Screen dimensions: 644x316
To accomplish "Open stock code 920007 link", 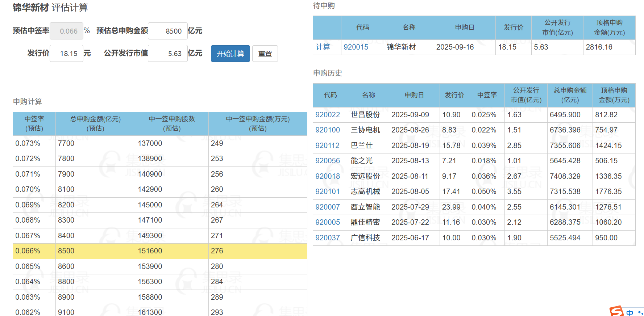I will tap(328, 207).
